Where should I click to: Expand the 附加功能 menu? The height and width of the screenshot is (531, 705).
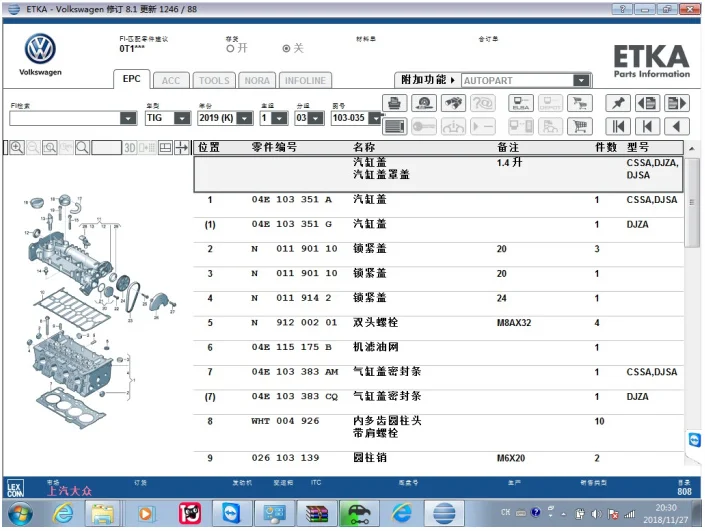click(428, 80)
